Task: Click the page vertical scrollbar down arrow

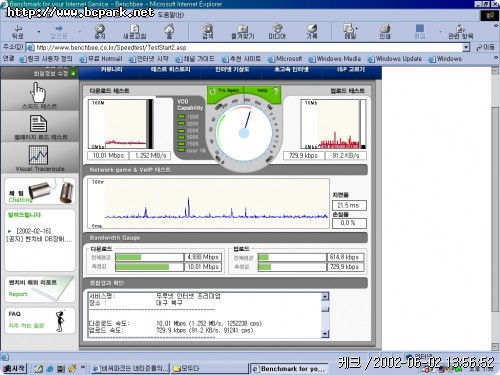Action: (495, 347)
